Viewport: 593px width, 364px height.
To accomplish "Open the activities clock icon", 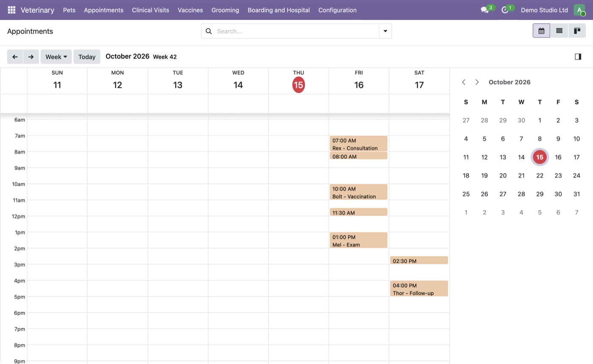I will pos(504,10).
